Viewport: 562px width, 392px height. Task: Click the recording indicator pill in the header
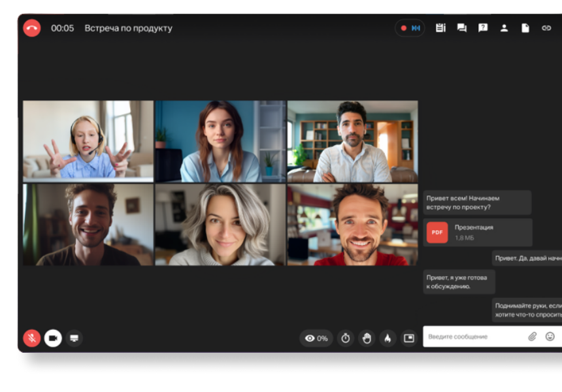410,28
